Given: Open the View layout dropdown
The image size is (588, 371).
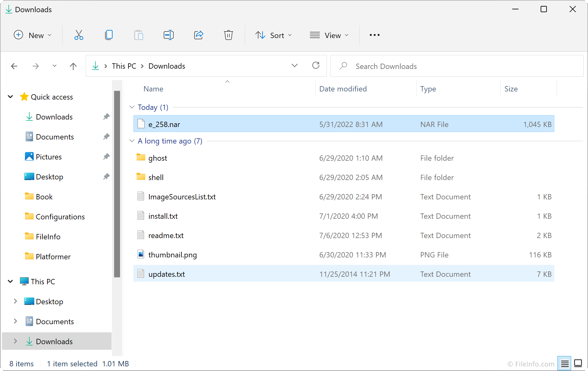Looking at the screenshot, I should tap(329, 35).
